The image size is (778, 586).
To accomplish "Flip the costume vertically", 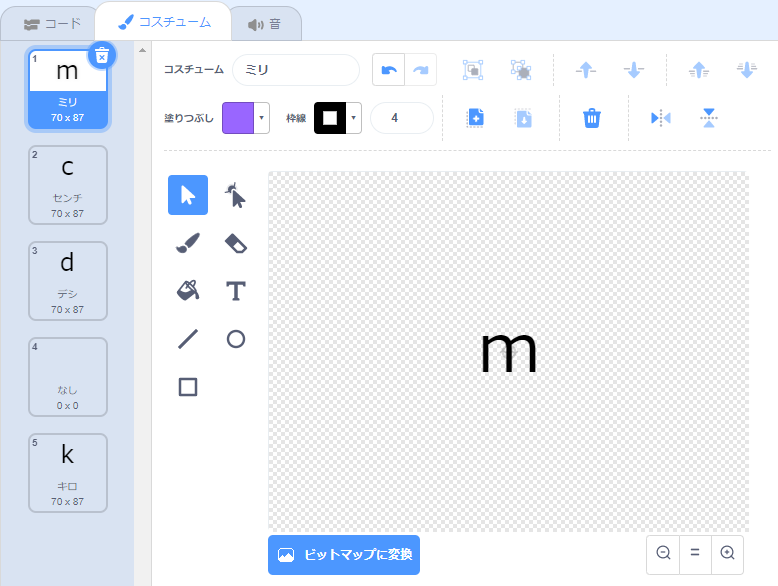I will click(x=709, y=118).
